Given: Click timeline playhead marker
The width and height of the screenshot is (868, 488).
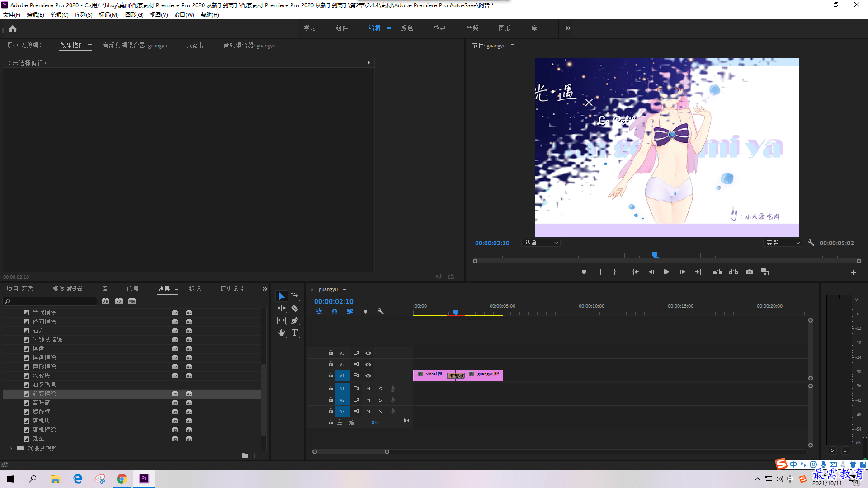Looking at the screenshot, I should pos(456,312).
